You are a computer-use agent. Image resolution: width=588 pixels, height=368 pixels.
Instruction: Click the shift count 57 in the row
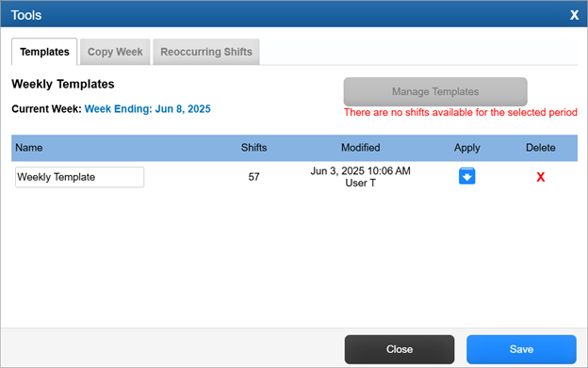(253, 177)
